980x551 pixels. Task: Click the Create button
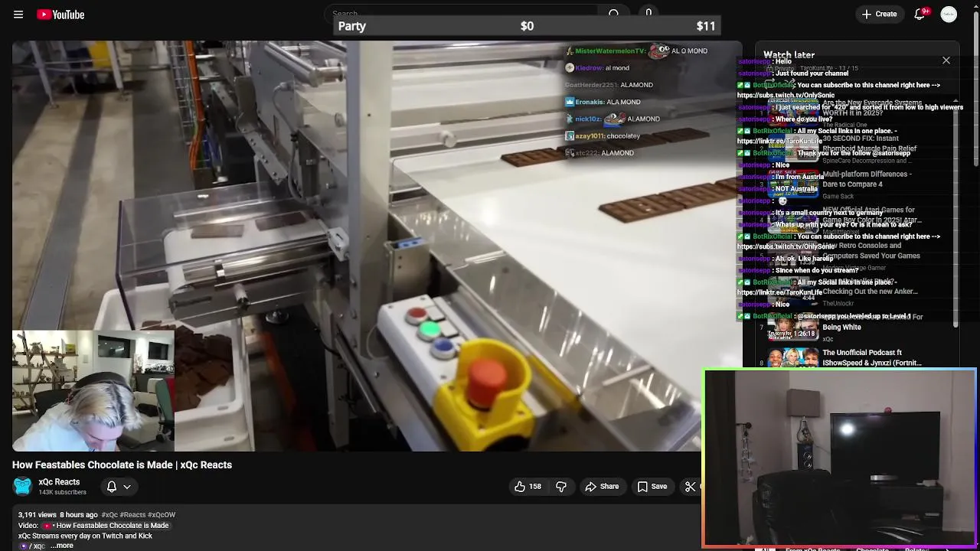point(879,15)
